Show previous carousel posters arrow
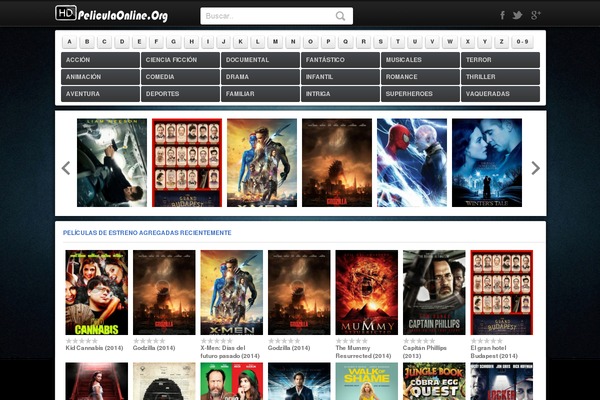The image size is (600, 400). click(66, 168)
